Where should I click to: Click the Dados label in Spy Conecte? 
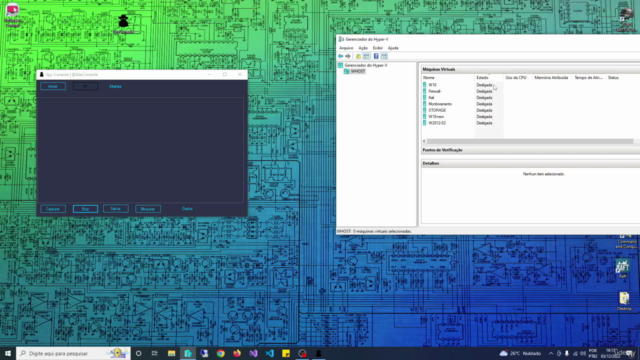click(187, 209)
